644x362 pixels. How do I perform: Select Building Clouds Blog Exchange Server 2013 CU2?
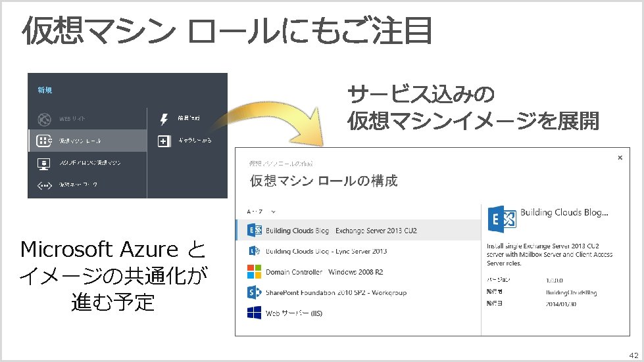point(358,230)
